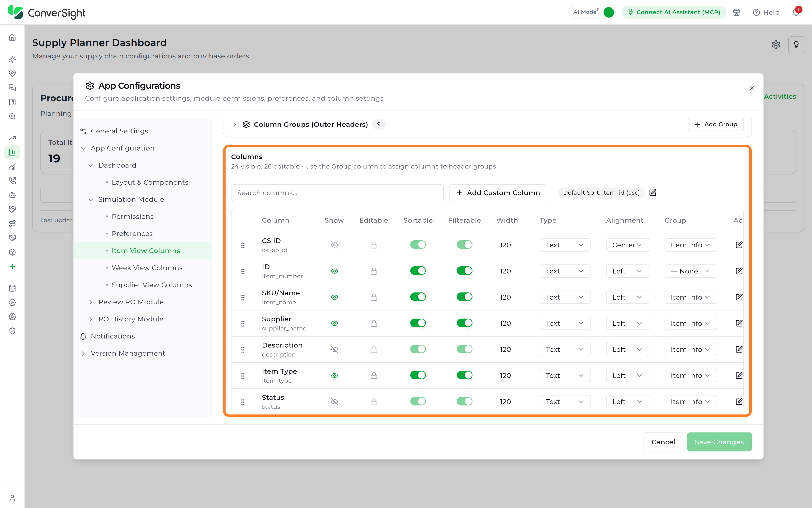812x508 pixels.
Task: Click Save Changes button
Action: click(x=719, y=442)
